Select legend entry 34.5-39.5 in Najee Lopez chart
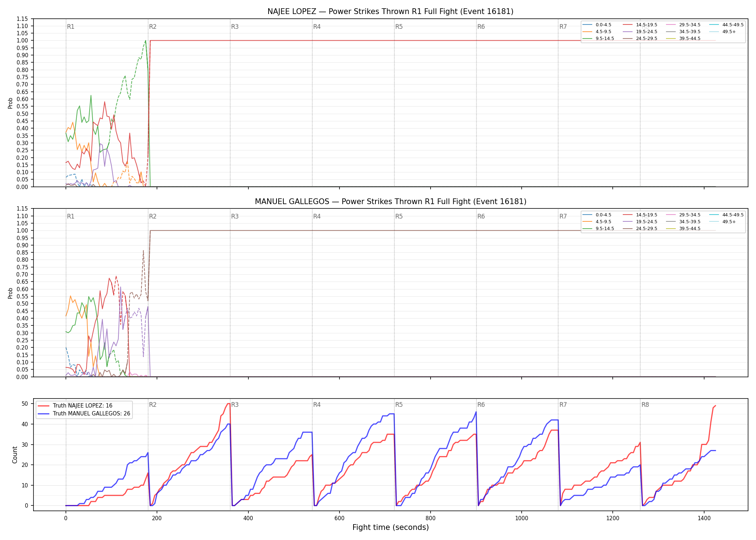The height and width of the screenshot is (540, 756). [x=683, y=32]
